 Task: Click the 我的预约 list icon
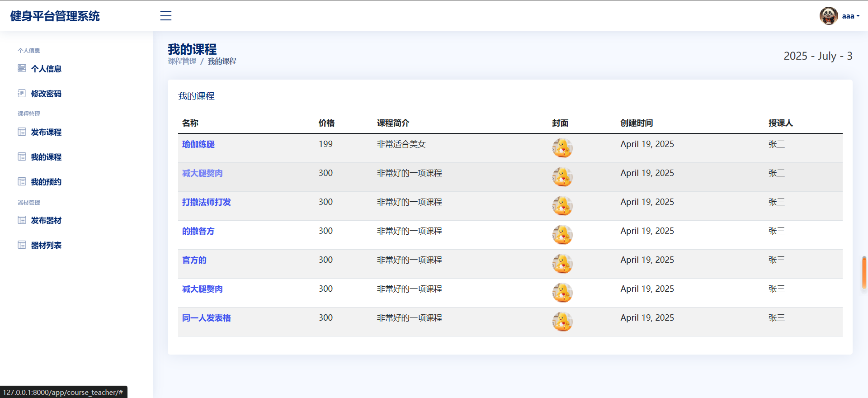(22, 181)
